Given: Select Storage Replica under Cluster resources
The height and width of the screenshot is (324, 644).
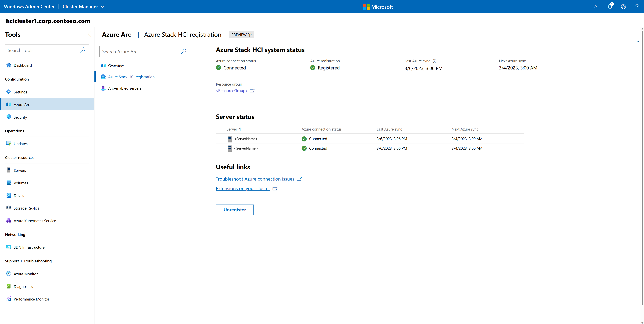Looking at the screenshot, I should click(x=27, y=208).
